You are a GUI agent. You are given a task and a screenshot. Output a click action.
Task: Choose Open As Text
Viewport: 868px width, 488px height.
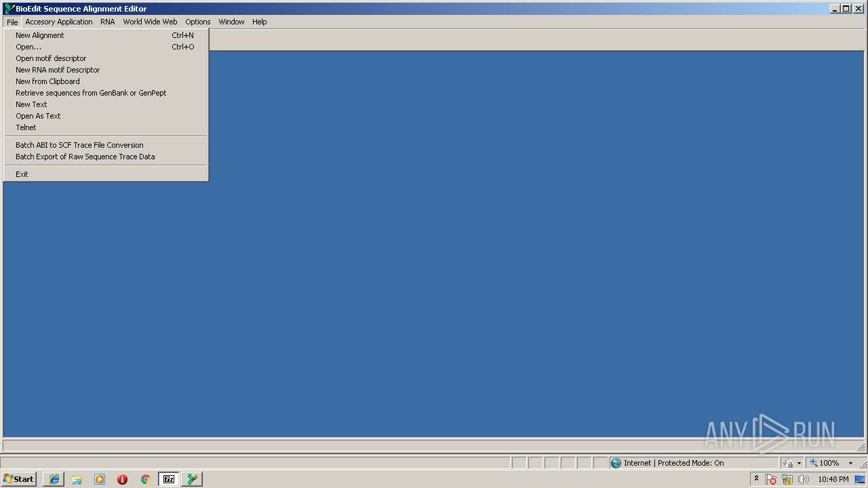pos(106,116)
